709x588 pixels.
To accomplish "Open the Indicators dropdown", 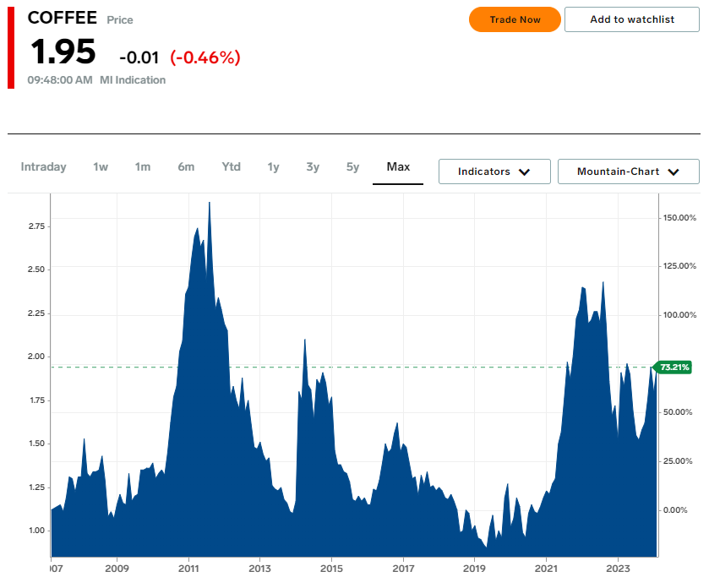I will (494, 171).
